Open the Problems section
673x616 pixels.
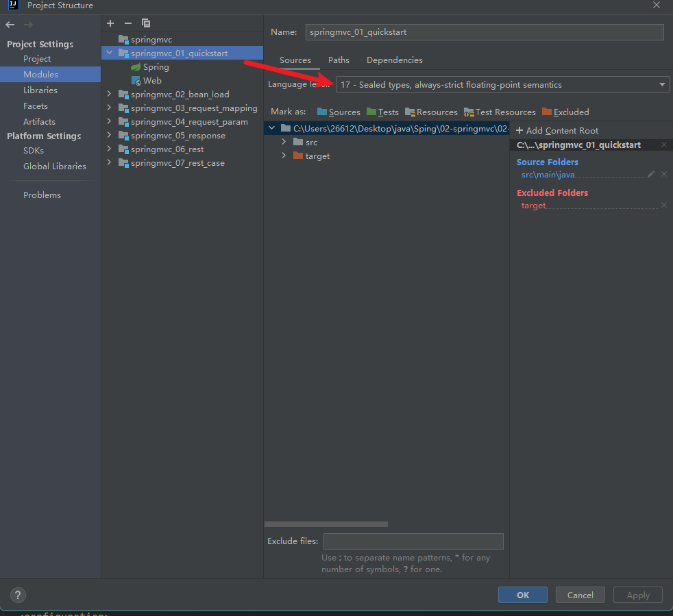pos(42,195)
